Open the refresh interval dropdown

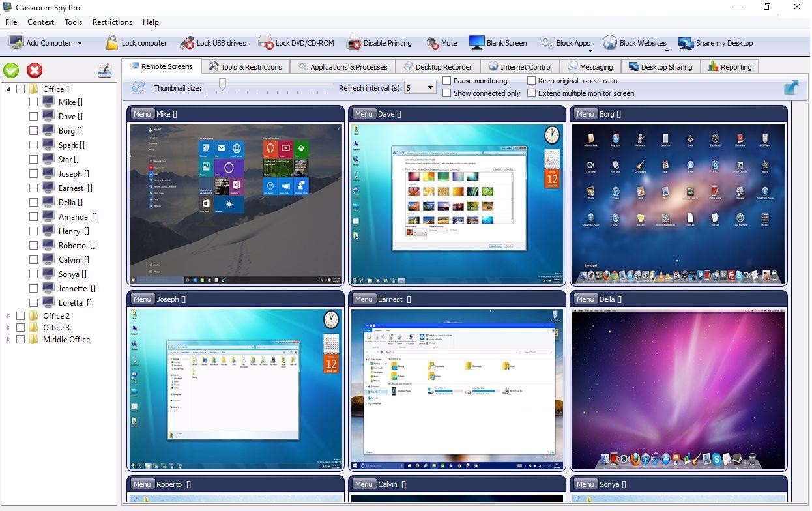pos(430,87)
